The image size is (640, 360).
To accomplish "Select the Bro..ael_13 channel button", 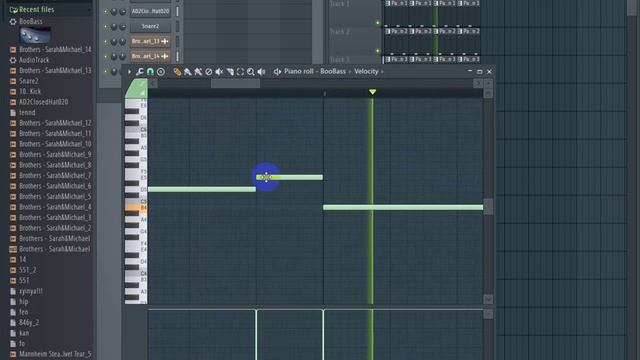I will click(150, 41).
